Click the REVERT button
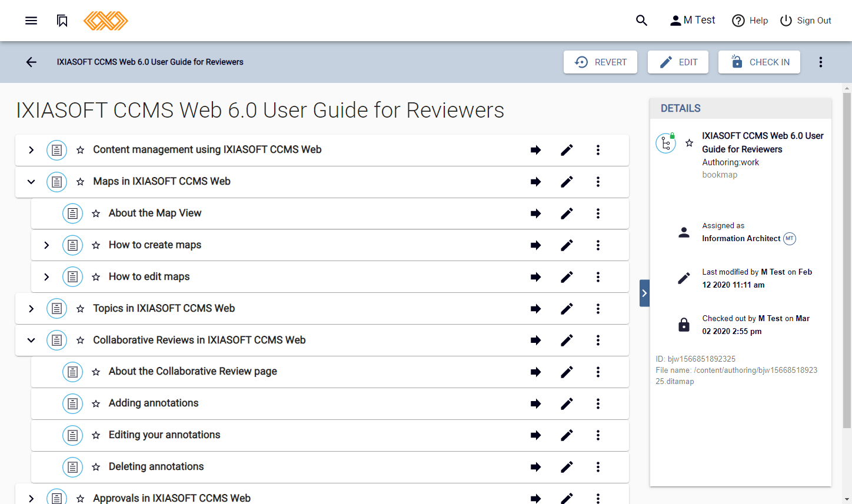Viewport: 852px width, 504px height. coord(600,62)
